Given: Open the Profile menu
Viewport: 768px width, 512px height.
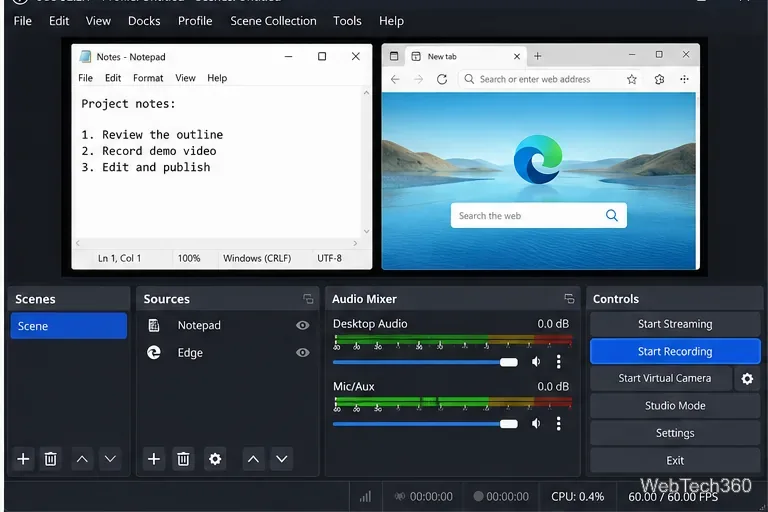Looking at the screenshot, I should coord(195,21).
